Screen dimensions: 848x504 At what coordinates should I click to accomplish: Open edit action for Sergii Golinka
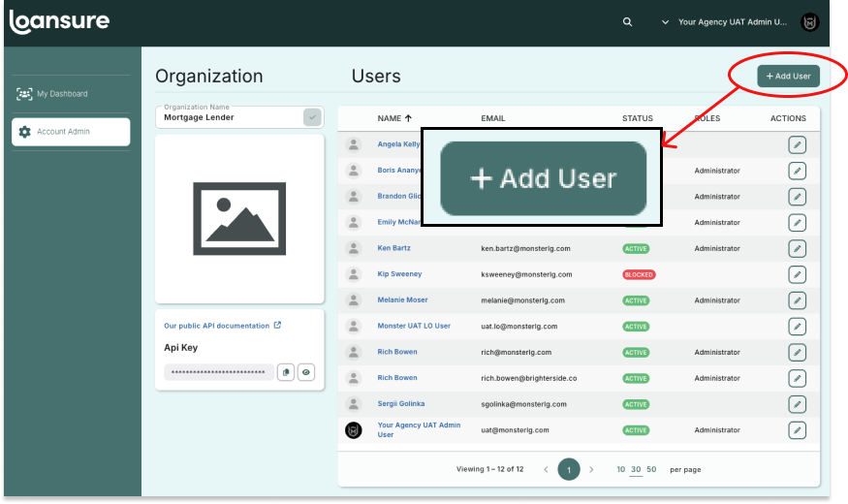pyautogui.click(x=797, y=404)
